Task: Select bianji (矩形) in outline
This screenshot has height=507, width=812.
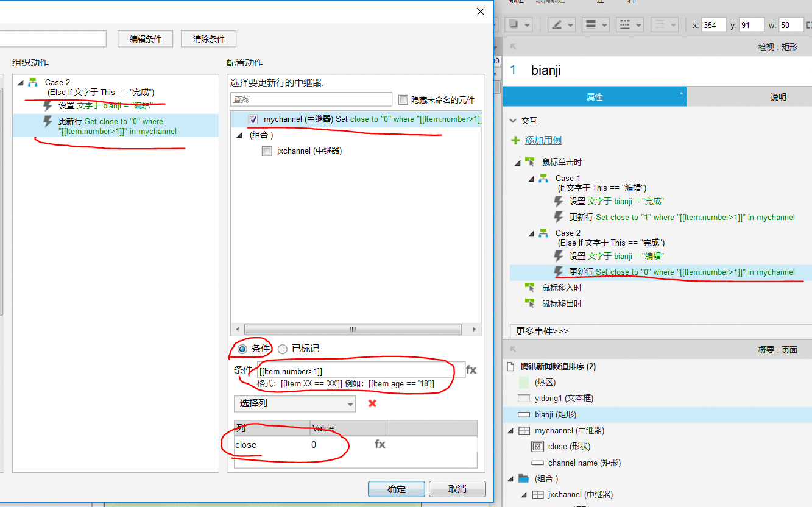Action: tap(556, 414)
